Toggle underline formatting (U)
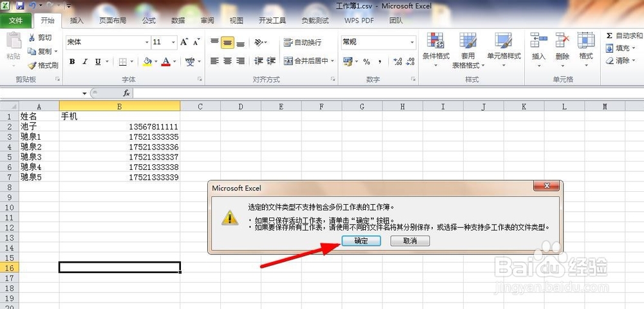The height and width of the screenshot is (309, 644). point(98,62)
